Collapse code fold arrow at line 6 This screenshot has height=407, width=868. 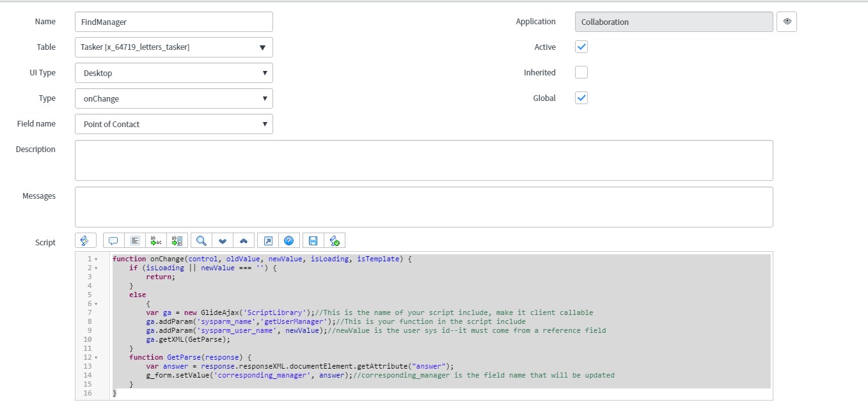tap(96, 303)
